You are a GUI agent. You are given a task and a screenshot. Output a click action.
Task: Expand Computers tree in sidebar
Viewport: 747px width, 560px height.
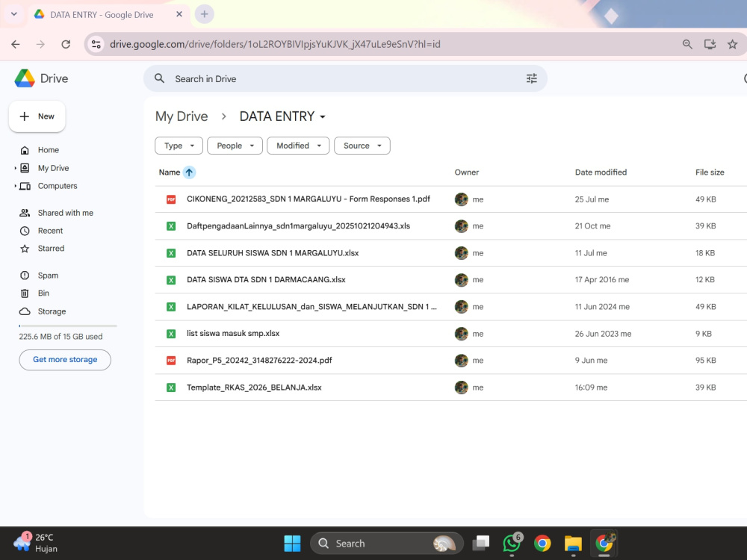point(15,186)
